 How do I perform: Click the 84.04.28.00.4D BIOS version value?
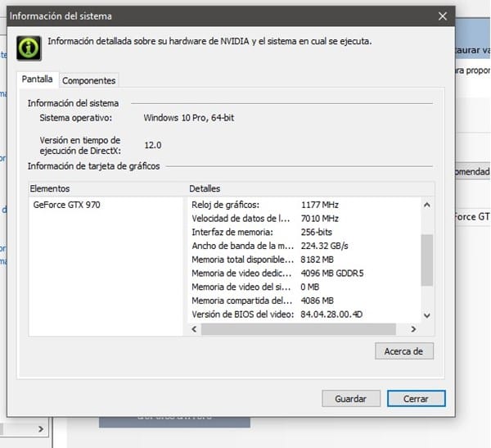pos(331,315)
